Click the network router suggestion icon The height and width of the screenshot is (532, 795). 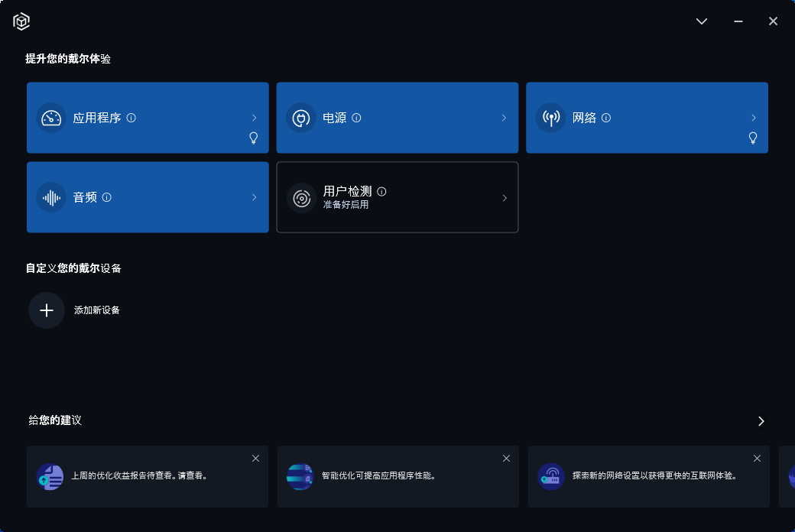point(550,477)
